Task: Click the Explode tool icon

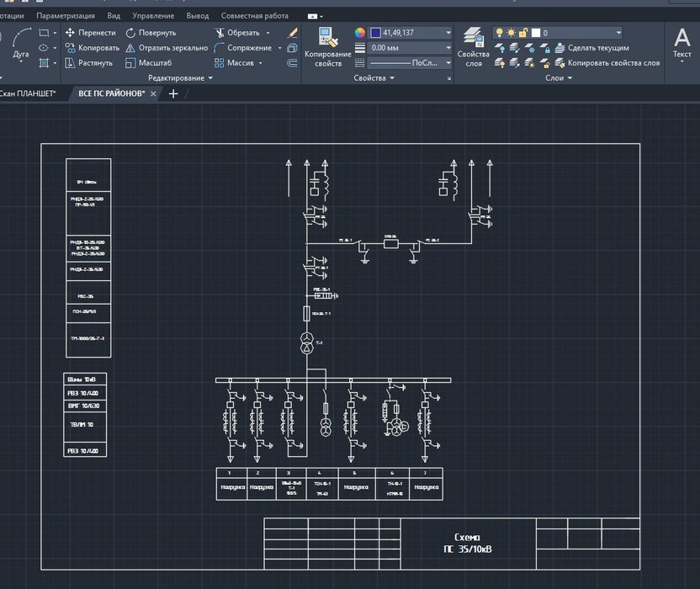Action: (x=293, y=48)
